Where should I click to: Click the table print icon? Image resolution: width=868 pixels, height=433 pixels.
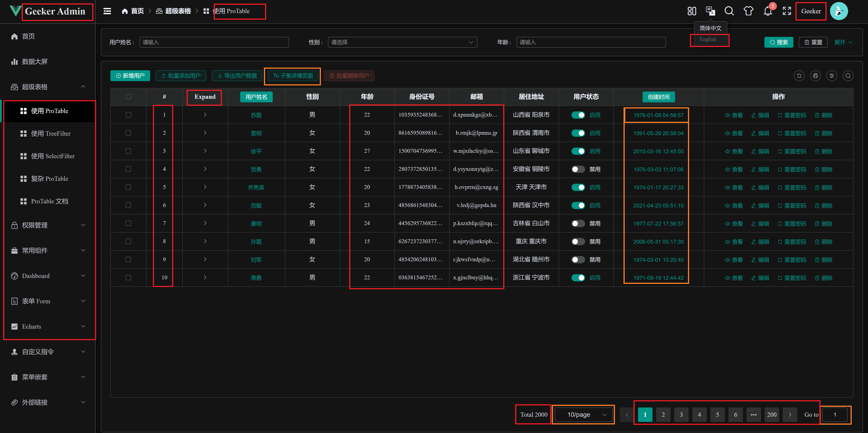coord(816,76)
